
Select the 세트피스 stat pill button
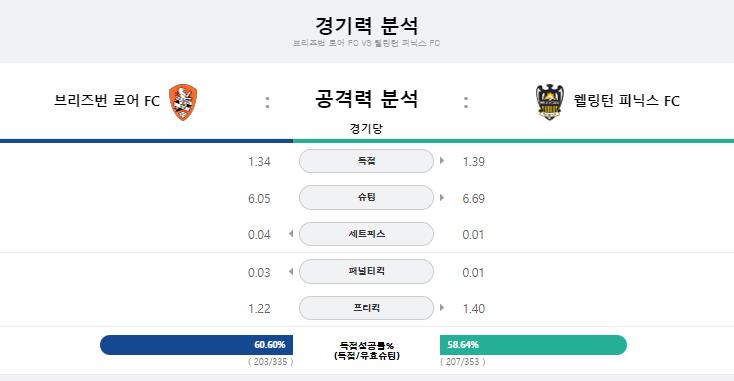pos(367,234)
